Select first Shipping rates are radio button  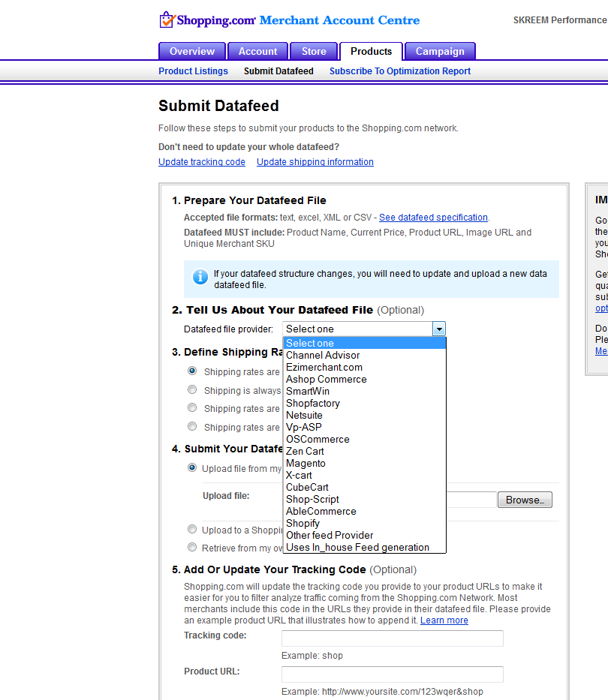tap(192, 371)
